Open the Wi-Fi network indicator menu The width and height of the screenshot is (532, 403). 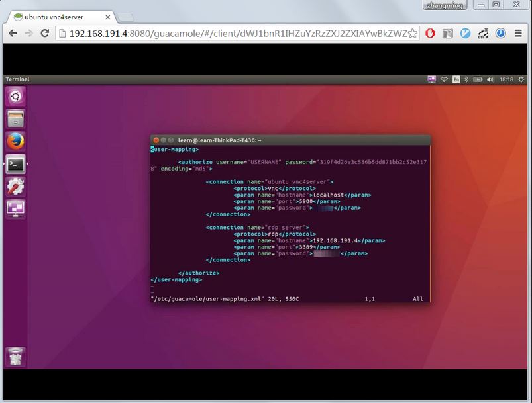coord(444,79)
